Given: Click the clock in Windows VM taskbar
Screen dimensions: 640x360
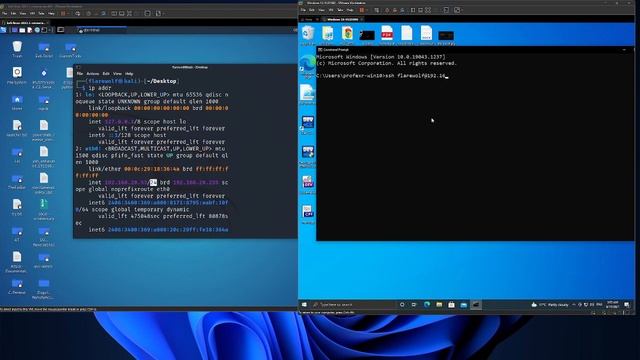Looking at the screenshot, I should (x=612, y=305).
